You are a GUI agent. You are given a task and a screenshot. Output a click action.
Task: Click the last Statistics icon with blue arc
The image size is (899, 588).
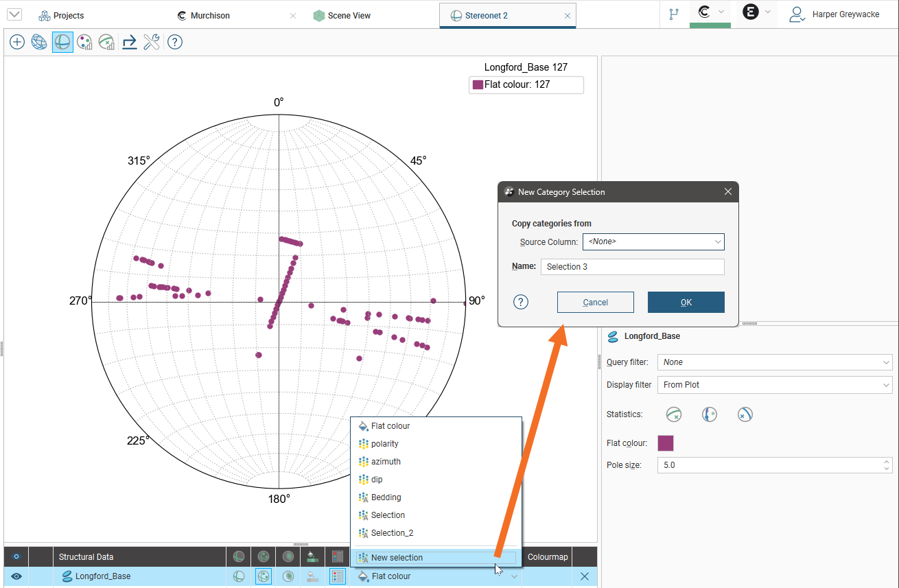click(x=745, y=414)
